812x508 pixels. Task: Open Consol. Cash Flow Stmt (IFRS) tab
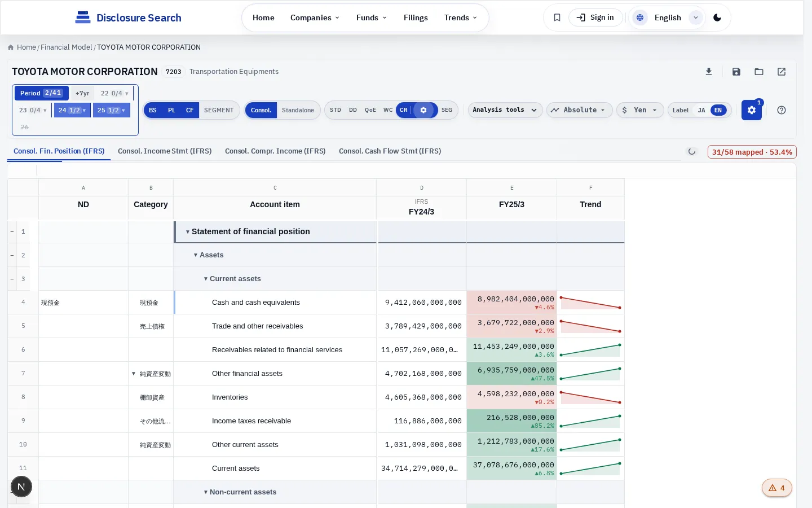click(x=390, y=151)
